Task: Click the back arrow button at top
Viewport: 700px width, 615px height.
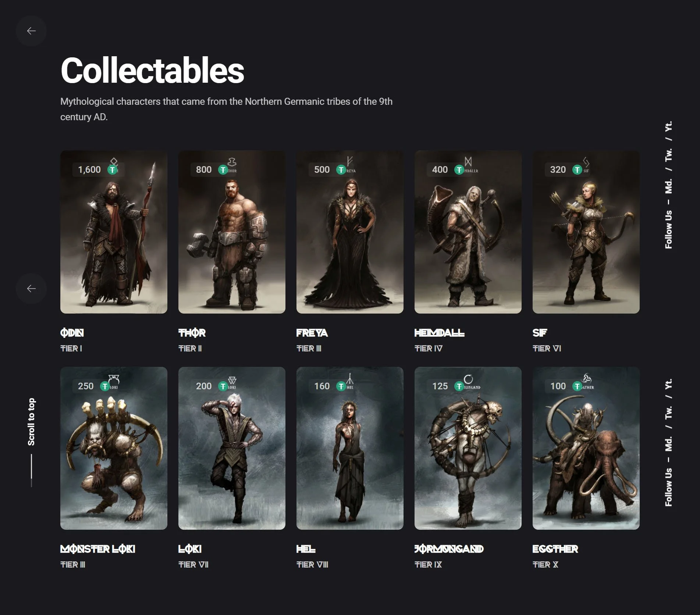Action: [31, 31]
